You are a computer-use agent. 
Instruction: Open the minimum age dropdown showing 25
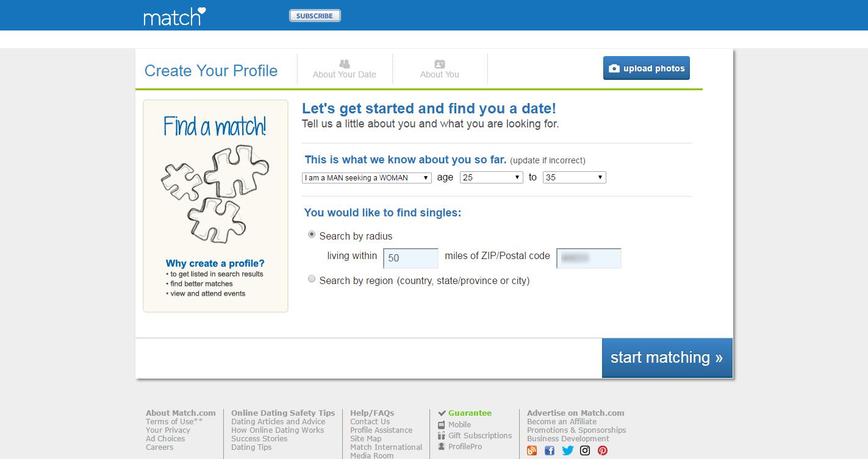pyautogui.click(x=492, y=177)
